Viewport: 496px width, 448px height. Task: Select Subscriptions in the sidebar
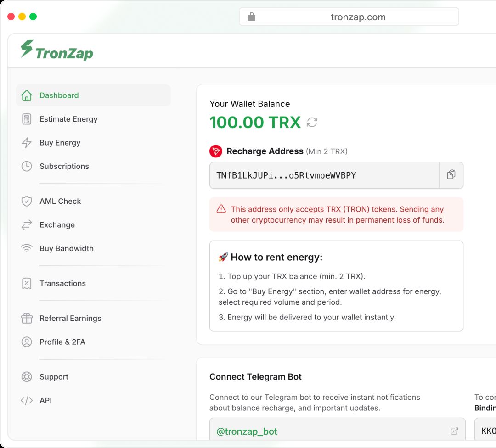pyautogui.click(x=93, y=166)
